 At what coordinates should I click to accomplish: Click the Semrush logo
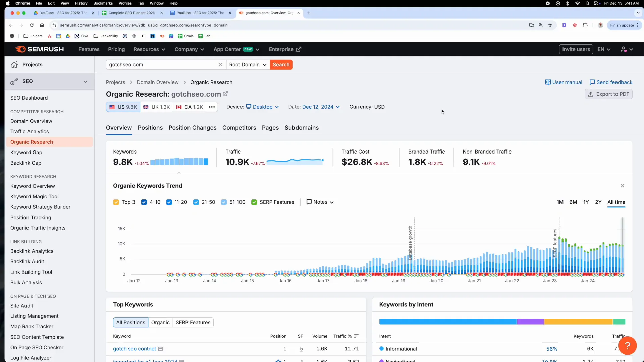(x=39, y=49)
